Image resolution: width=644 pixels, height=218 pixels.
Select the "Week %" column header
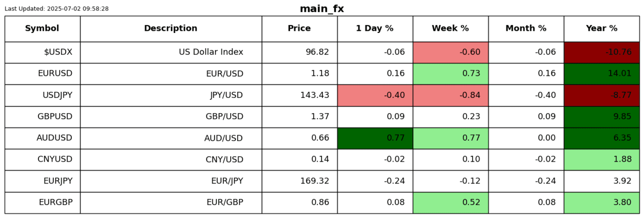(450, 28)
